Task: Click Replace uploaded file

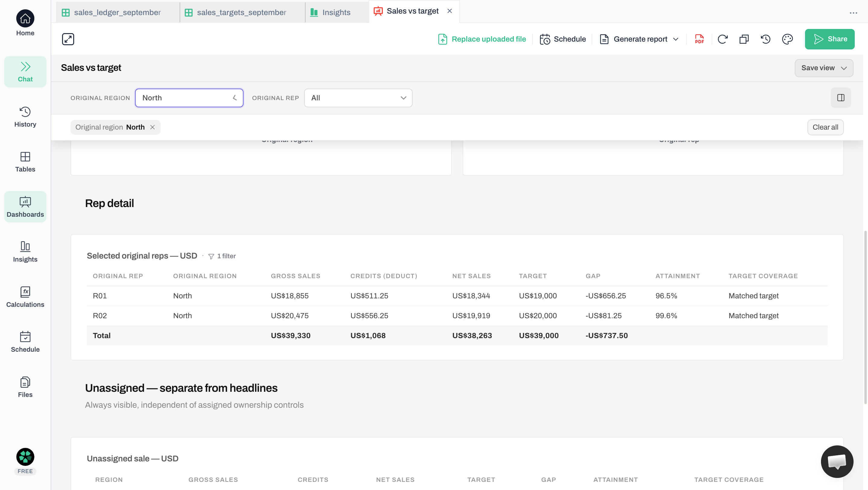Action: (482, 39)
